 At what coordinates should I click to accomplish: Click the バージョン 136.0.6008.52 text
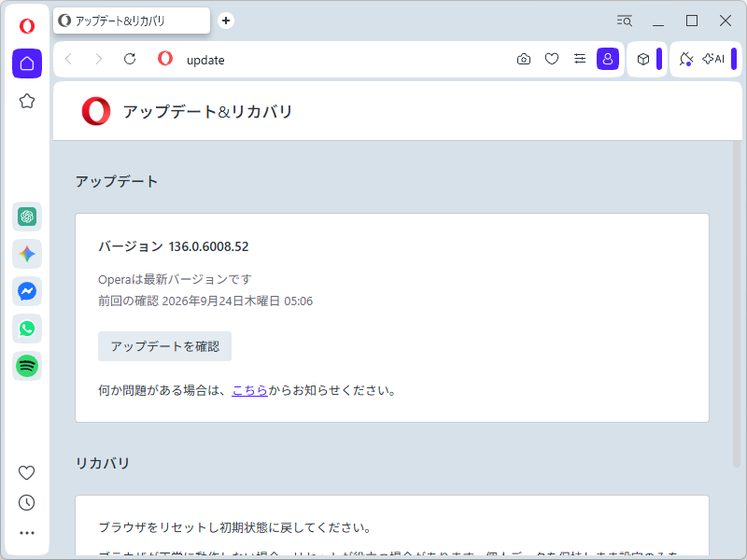(x=174, y=246)
